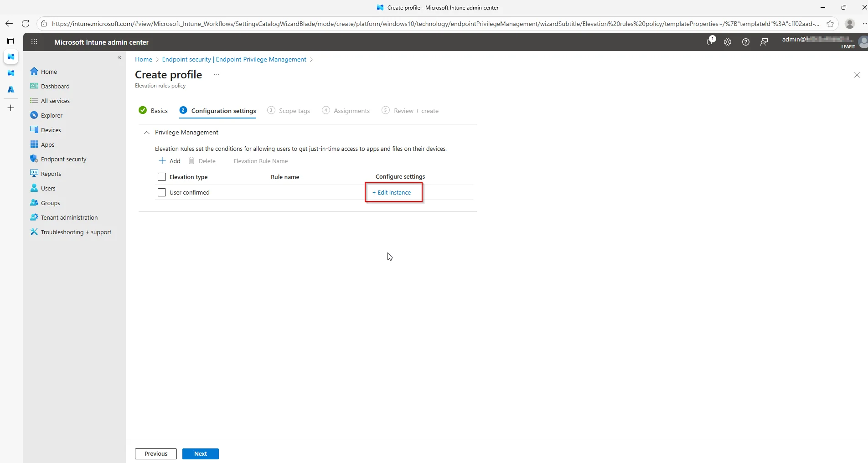Image resolution: width=868 pixels, height=463 pixels.
Task: Open the All services list icon
Action: (x=34, y=101)
